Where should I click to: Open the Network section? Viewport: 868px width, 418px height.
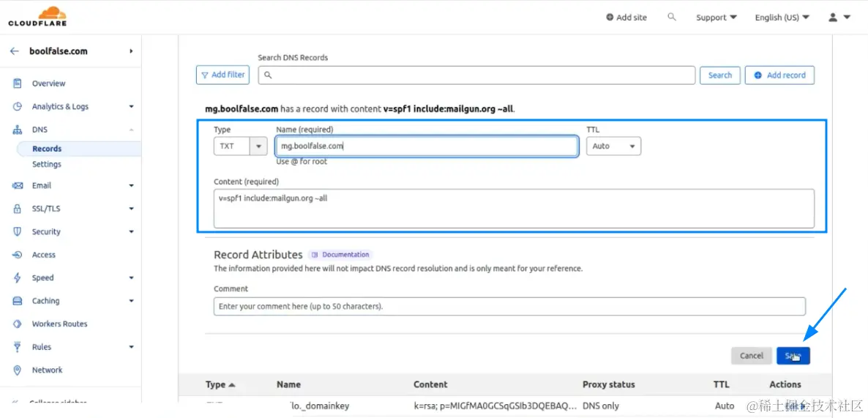47,370
